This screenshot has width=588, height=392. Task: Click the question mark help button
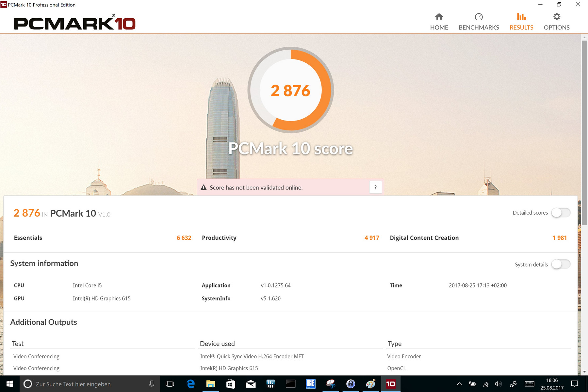[x=376, y=188]
